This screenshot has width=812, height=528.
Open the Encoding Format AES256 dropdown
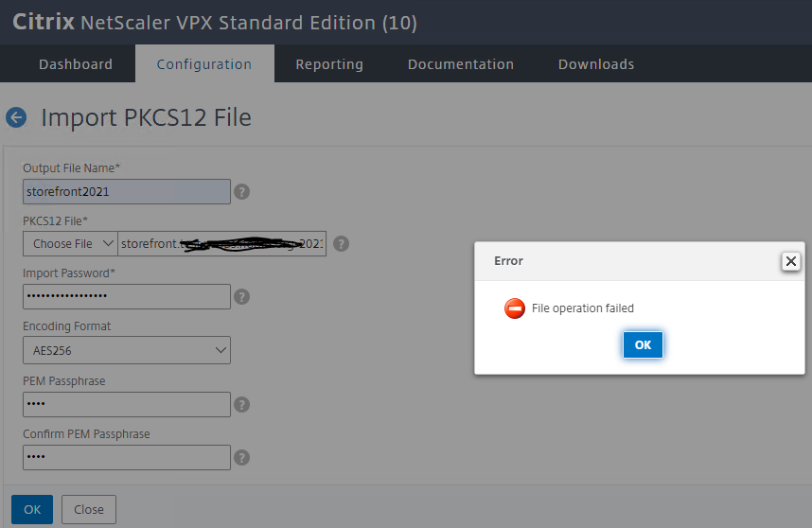(x=127, y=350)
